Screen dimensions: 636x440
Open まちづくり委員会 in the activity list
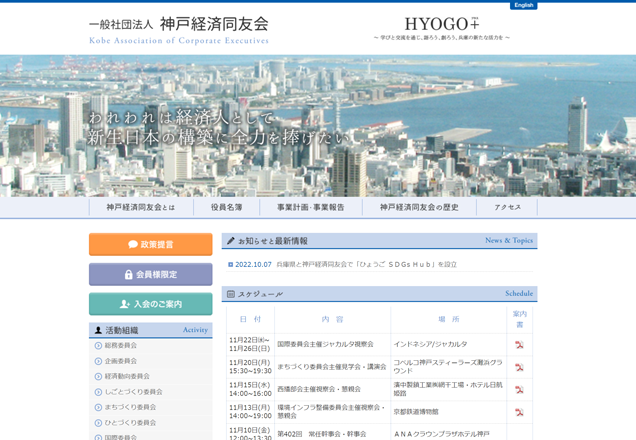pyautogui.click(x=130, y=407)
